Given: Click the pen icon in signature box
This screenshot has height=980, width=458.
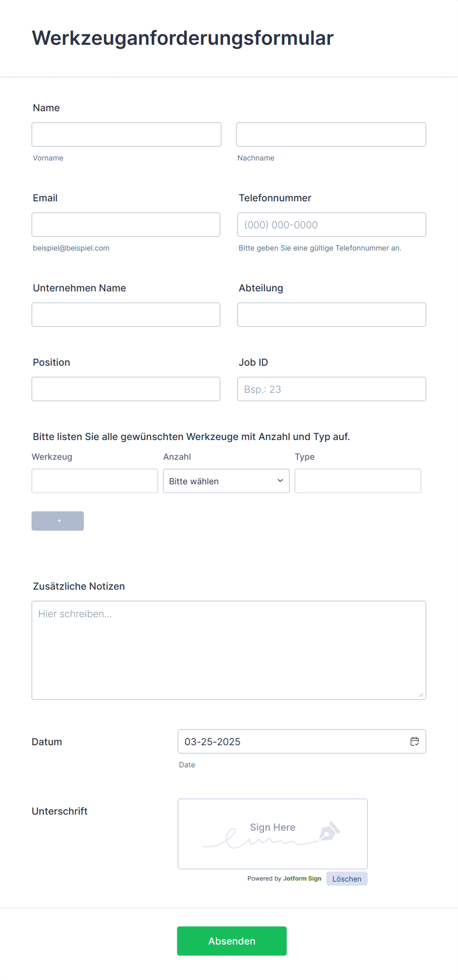Looking at the screenshot, I should pos(329,831).
